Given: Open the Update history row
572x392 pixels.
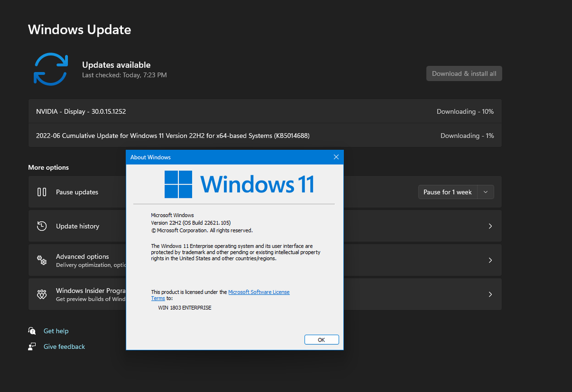Looking at the screenshot, I should click(x=265, y=226).
